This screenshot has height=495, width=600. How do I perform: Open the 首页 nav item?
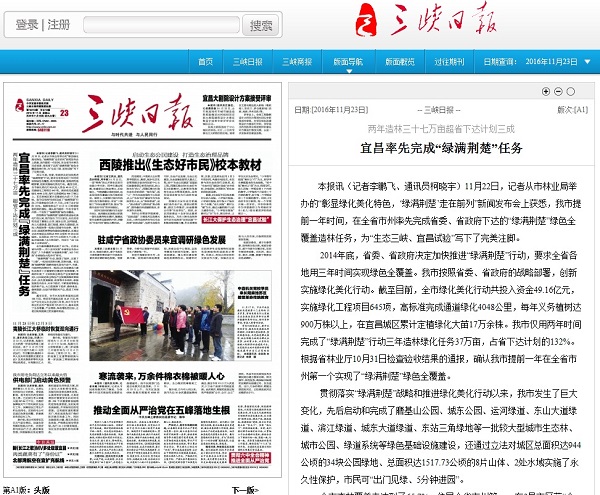(x=206, y=61)
